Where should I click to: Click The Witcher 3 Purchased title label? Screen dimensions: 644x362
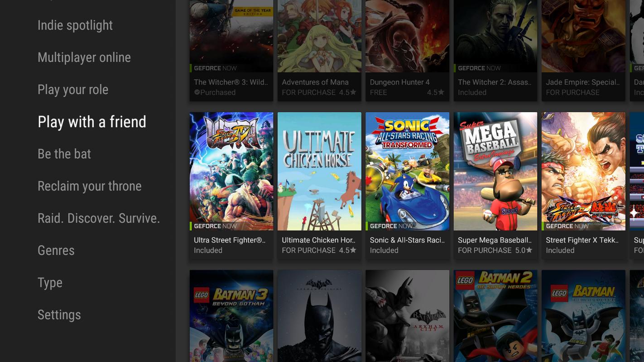[x=231, y=82]
